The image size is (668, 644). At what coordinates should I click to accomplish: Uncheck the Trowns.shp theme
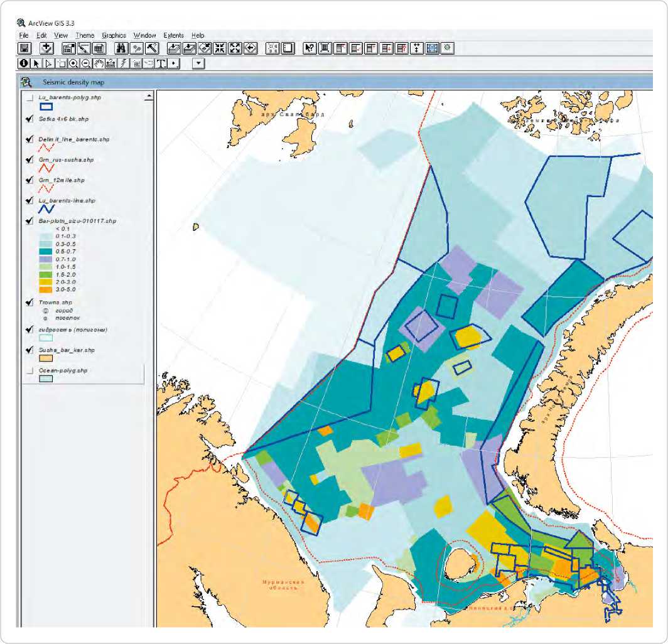tap(29, 303)
